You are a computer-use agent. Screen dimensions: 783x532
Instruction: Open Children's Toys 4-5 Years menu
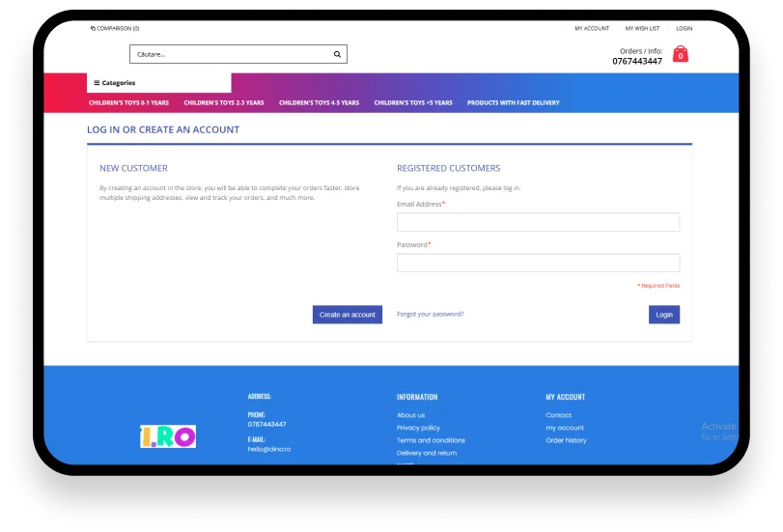(x=320, y=103)
